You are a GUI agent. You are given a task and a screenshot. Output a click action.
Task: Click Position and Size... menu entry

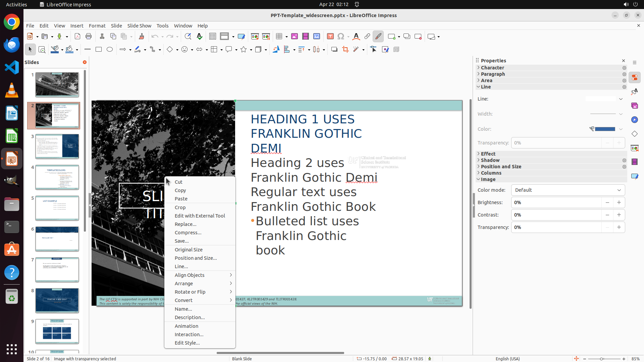[196, 258]
